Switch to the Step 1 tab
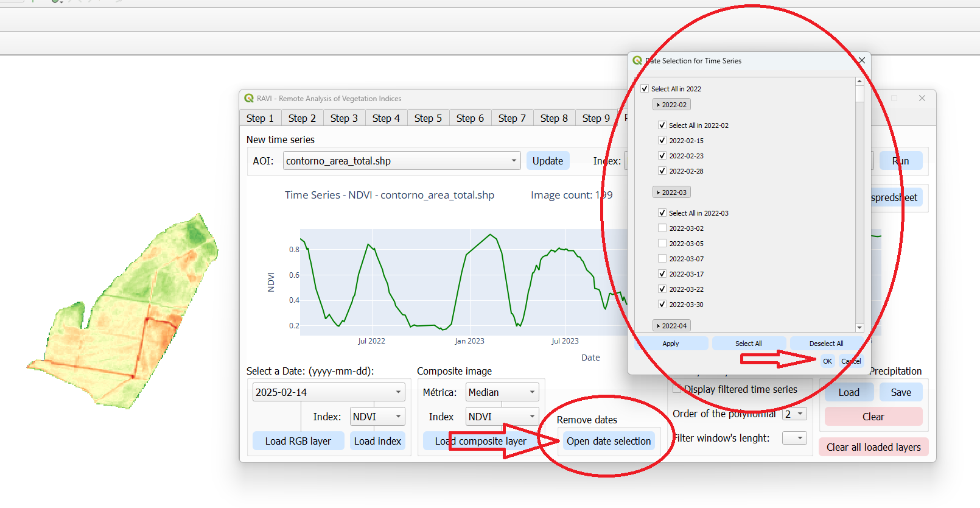980x508 pixels. click(x=260, y=118)
